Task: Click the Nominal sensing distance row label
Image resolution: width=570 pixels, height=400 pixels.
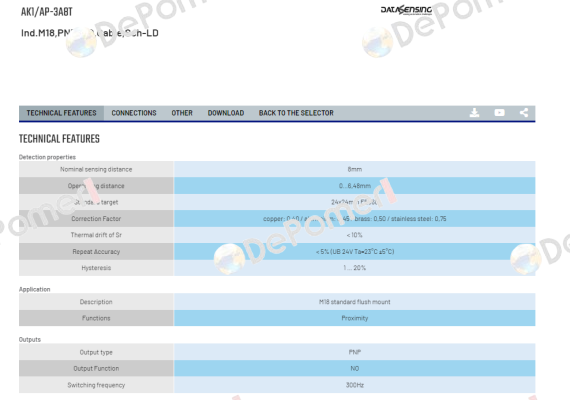Action: (96, 169)
